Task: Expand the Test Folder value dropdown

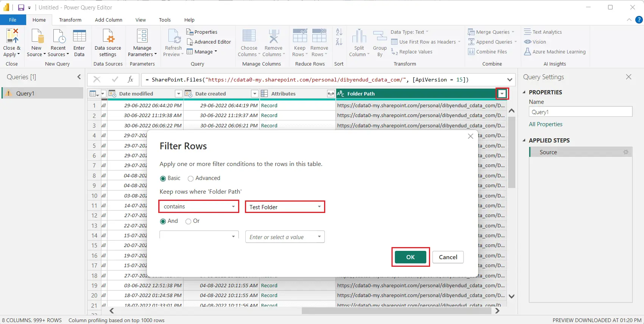Action: click(x=319, y=207)
